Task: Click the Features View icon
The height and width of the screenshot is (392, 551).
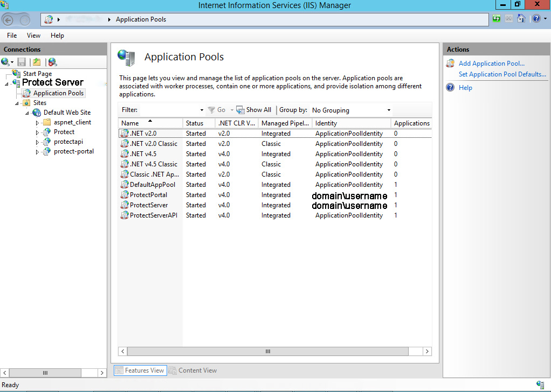Action: 119,370
